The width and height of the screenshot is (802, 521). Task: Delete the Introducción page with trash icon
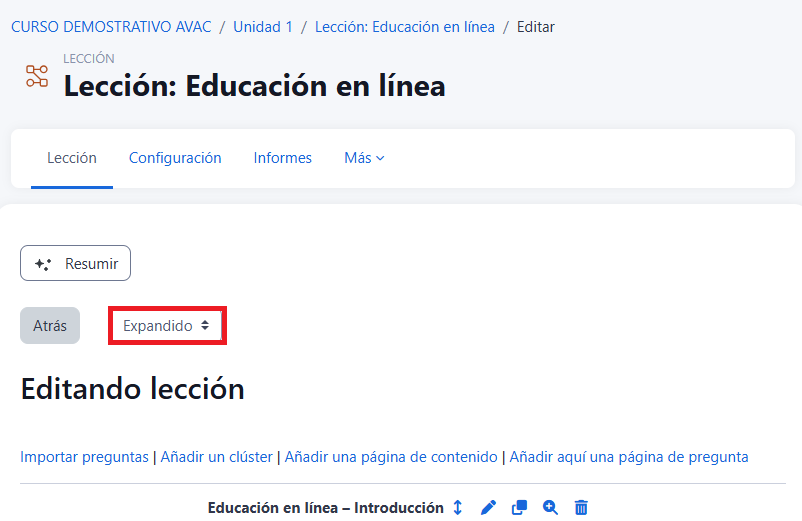coord(581,508)
